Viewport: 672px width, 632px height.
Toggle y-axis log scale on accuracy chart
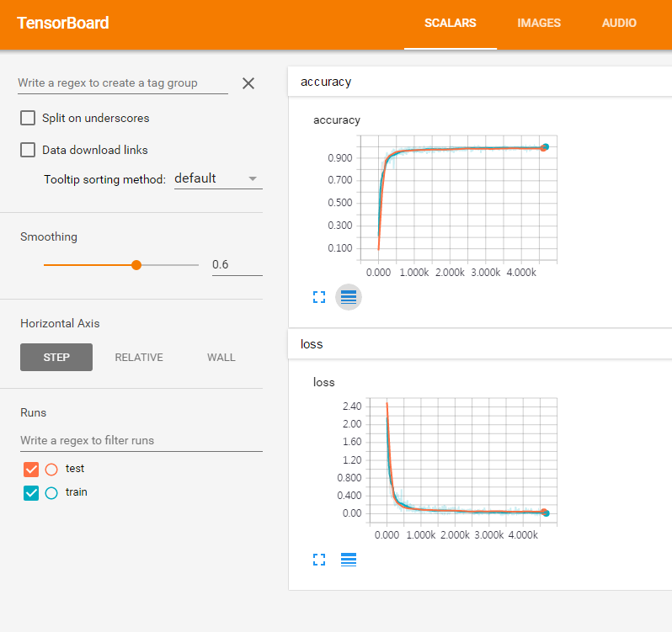click(349, 297)
